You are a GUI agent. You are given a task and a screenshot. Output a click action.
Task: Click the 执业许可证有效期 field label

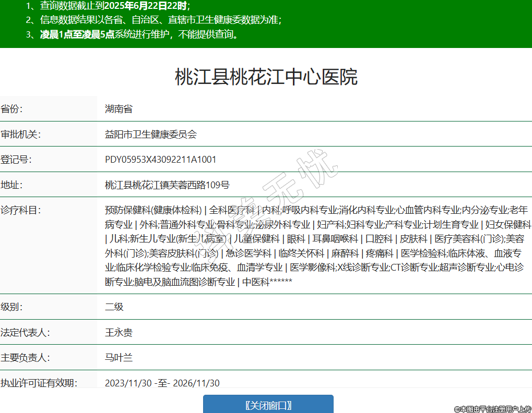click(39, 383)
